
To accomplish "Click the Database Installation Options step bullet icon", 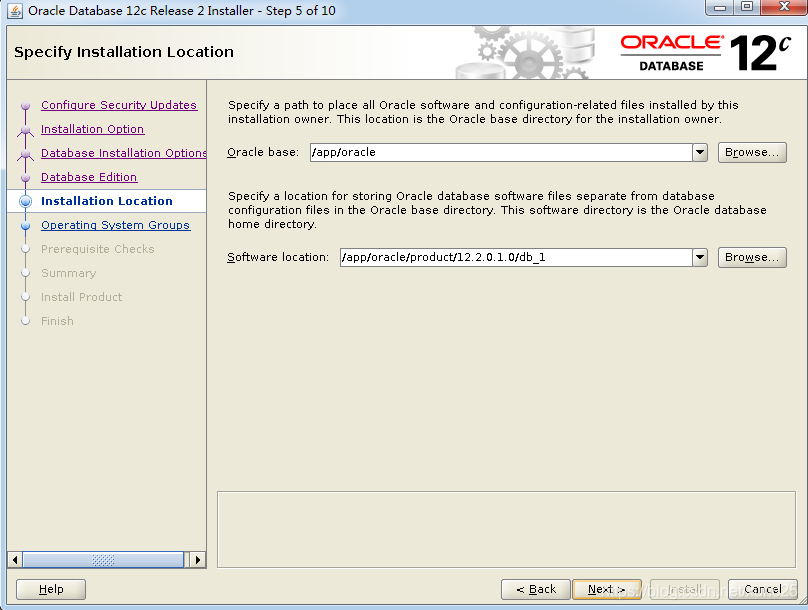I will (x=25, y=155).
